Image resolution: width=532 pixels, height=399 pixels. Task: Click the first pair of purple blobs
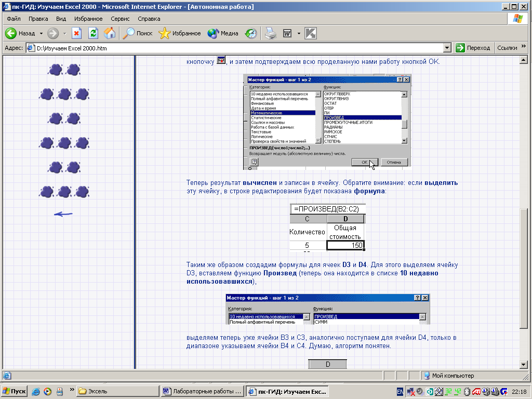[64, 70]
